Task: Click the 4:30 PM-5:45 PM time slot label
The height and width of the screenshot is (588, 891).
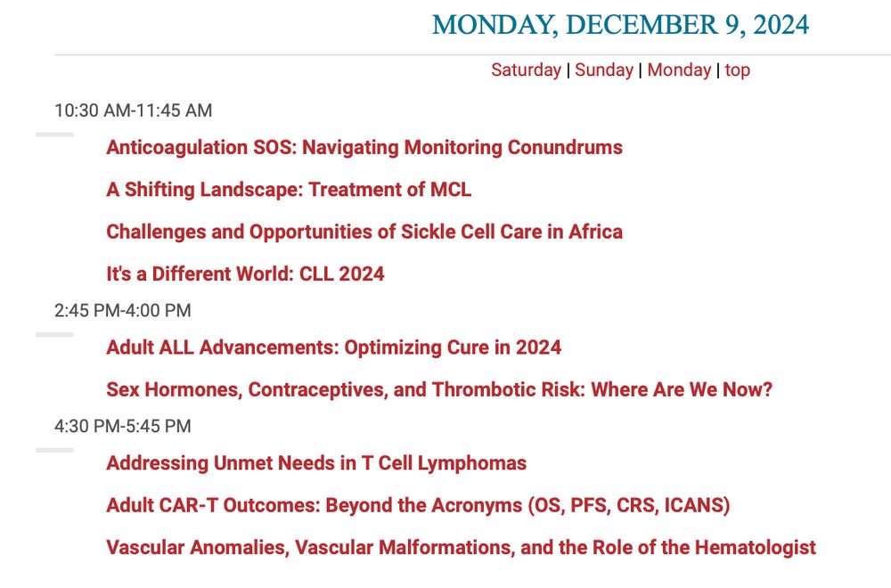Action: 122,426
